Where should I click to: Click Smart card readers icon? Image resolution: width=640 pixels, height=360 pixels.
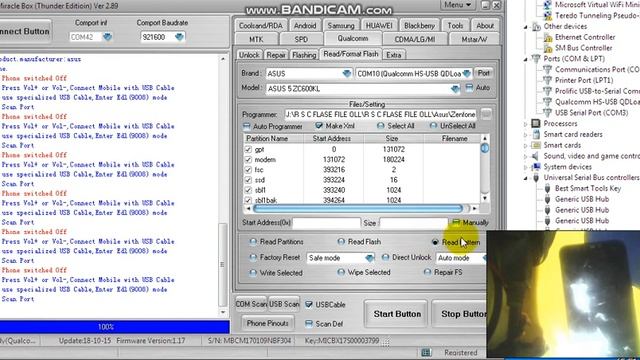[536, 134]
